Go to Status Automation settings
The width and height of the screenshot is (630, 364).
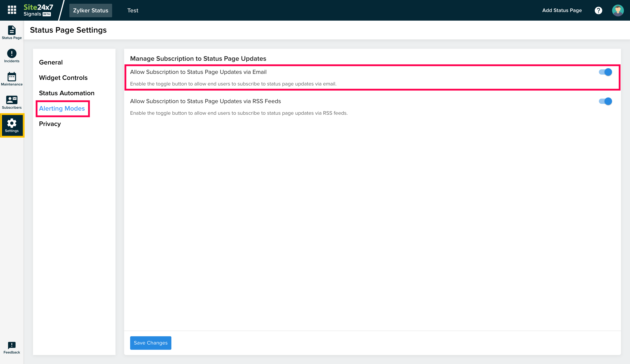[x=67, y=93]
